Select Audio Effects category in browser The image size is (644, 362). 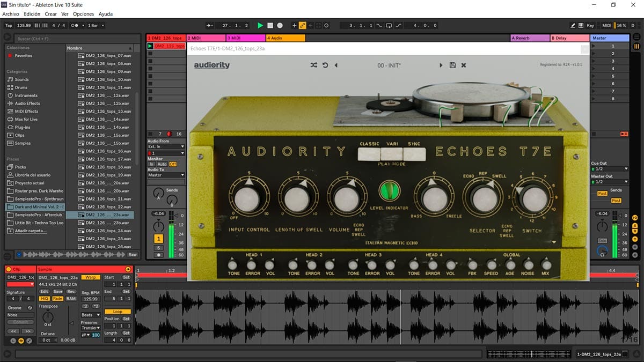pyautogui.click(x=27, y=104)
